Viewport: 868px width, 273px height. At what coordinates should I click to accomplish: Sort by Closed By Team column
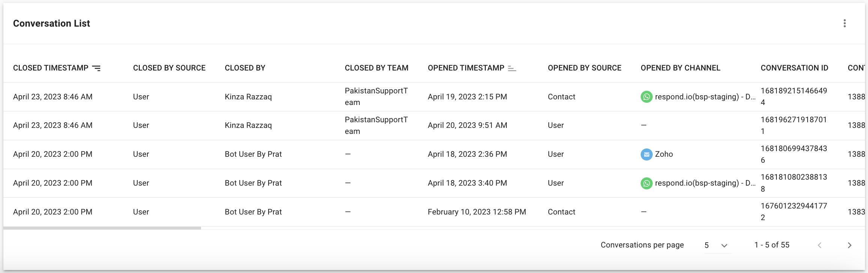pos(376,68)
